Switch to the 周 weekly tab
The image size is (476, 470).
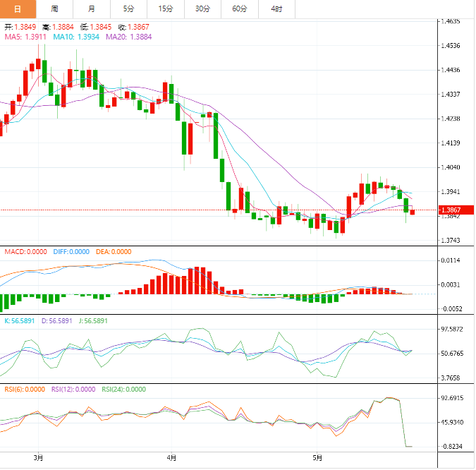click(x=54, y=9)
